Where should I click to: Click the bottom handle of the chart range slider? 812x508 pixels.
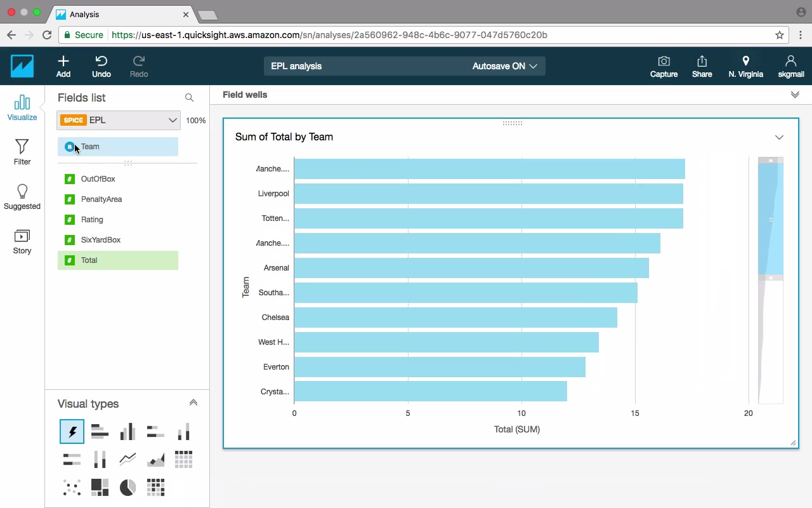coord(771,278)
